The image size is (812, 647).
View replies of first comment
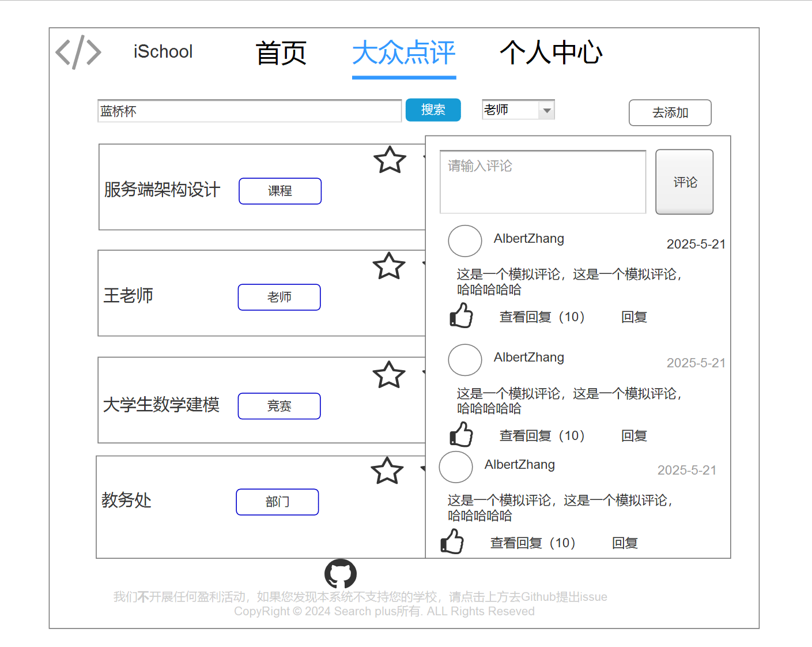(542, 317)
